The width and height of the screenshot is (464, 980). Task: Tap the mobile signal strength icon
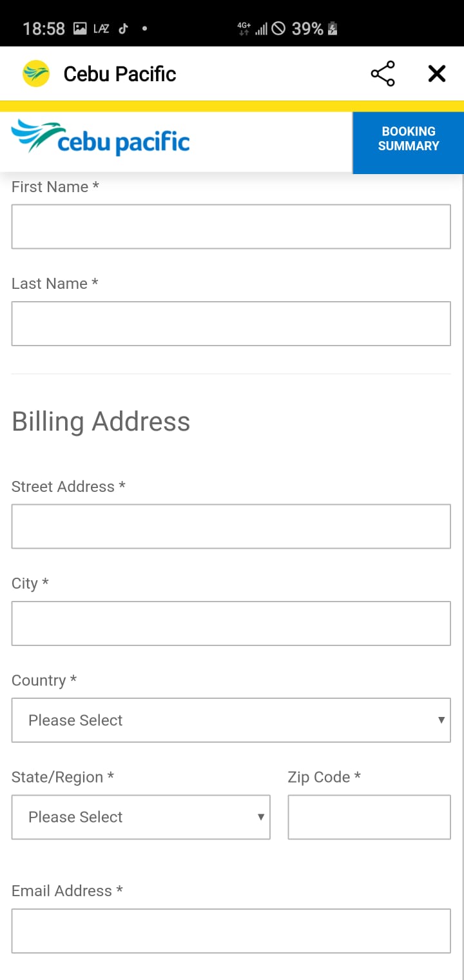point(261,29)
